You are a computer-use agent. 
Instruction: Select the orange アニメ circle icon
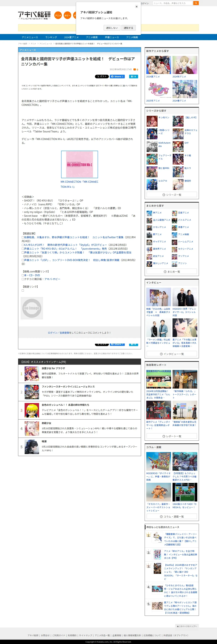[58, 16]
